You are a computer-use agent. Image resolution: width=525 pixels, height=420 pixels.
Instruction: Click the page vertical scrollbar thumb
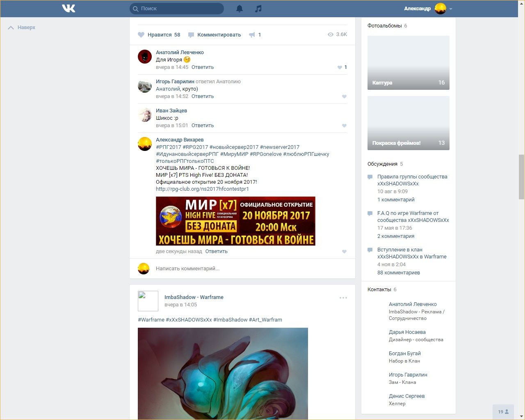[521, 177]
